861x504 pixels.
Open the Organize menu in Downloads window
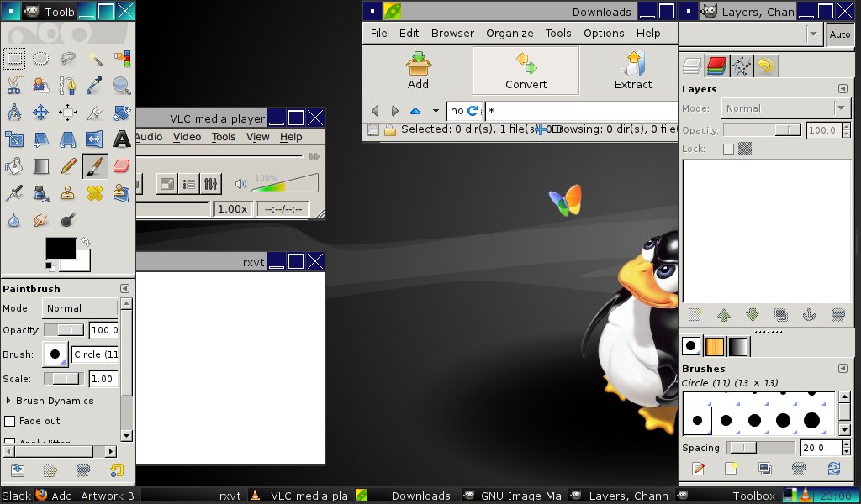click(x=510, y=33)
